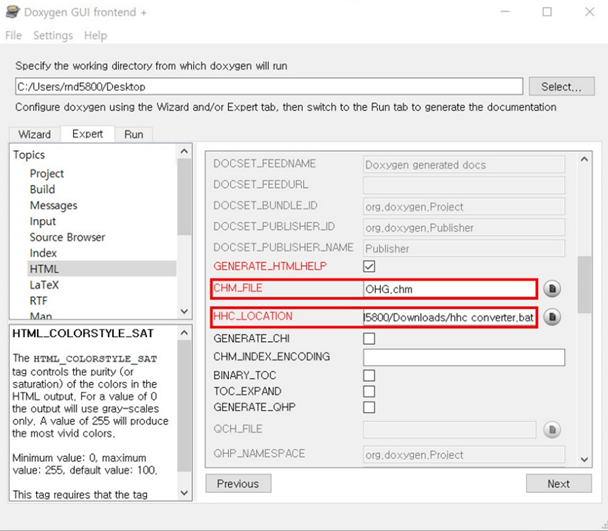Uncheck the GENERATE_HTMLHELP checkbox

point(369,266)
